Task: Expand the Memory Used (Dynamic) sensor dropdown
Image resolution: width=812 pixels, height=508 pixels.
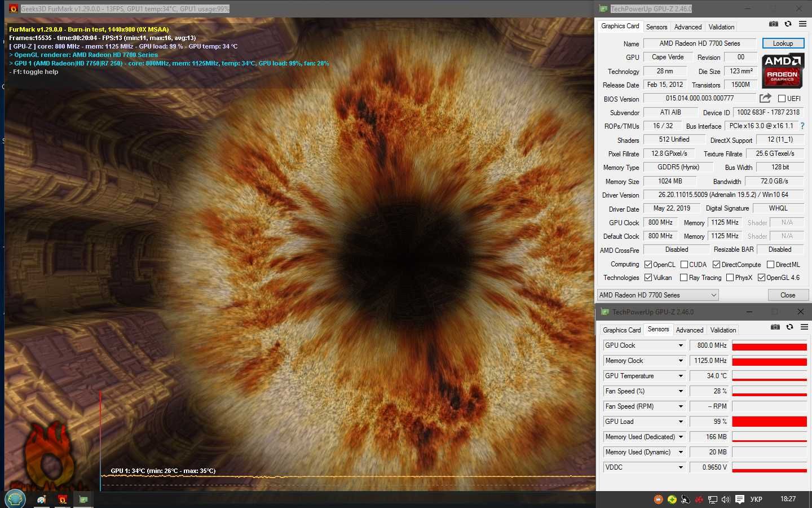Action: (x=681, y=452)
